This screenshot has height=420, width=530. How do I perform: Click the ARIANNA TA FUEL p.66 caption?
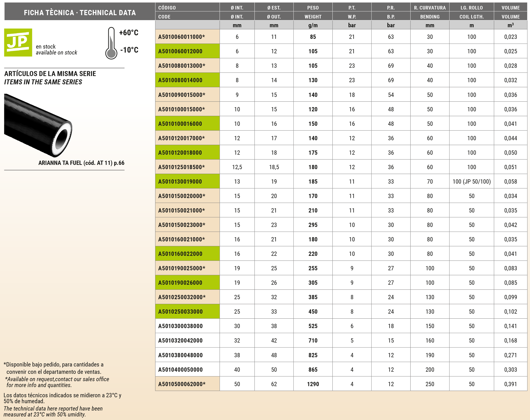click(81, 163)
